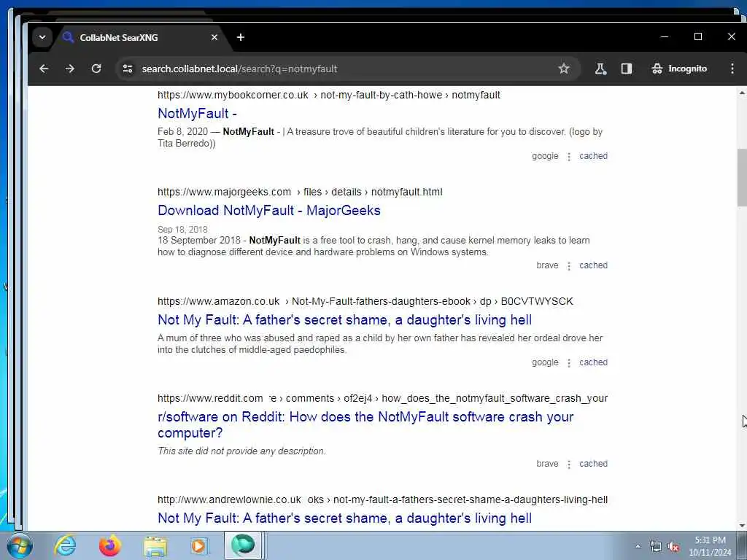Open the Windows Start menu orb

(19, 546)
